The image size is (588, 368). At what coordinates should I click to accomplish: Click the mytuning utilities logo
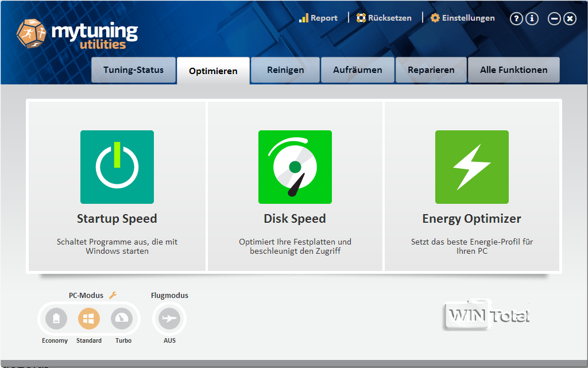(78, 34)
